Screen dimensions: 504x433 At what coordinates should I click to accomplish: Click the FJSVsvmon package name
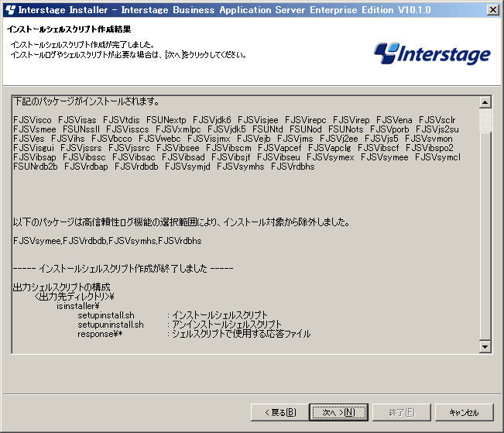click(428, 139)
